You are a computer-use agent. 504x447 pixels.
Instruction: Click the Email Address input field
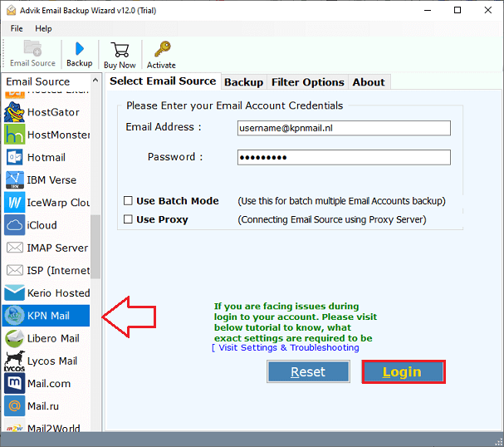[x=344, y=128]
